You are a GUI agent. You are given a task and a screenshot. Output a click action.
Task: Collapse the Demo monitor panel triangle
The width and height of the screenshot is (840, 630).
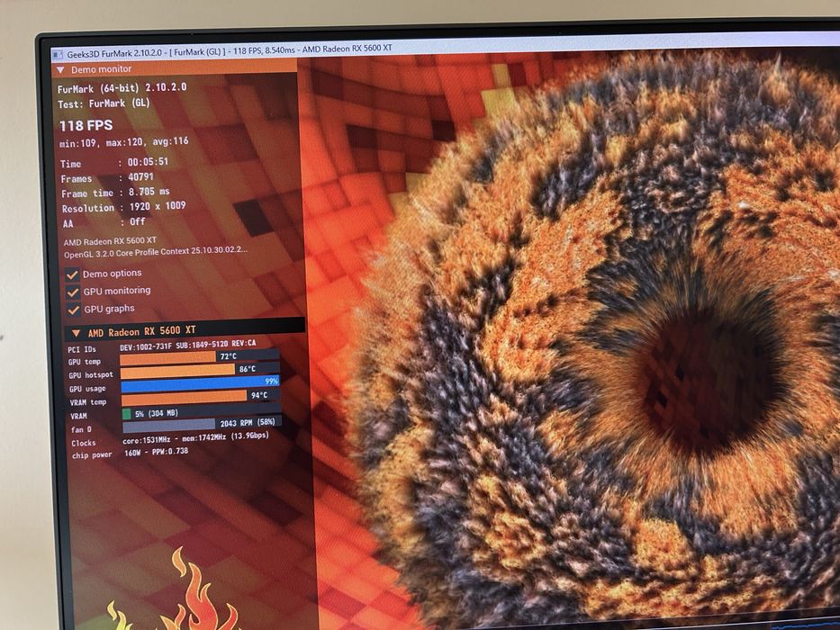(60, 69)
